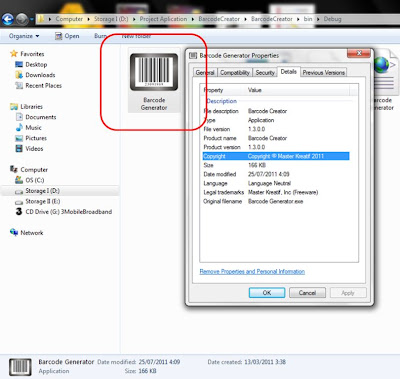This screenshot has width=400, height=379.
Task: Click the Open toolbar icon
Action: (59, 36)
